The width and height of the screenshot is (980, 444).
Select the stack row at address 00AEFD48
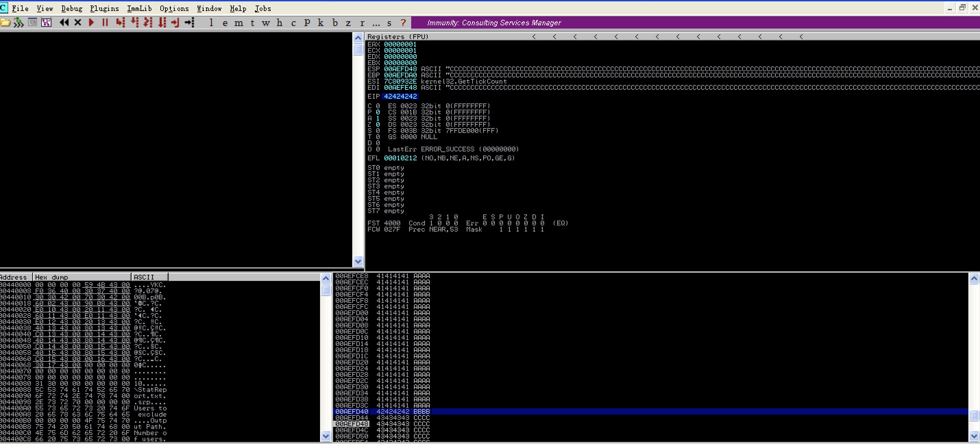coord(650,424)
